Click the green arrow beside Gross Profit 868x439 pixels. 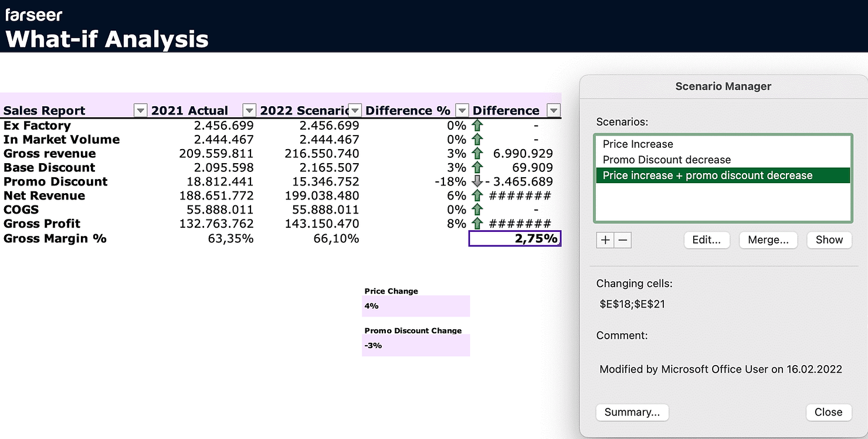(x=478, y=224)
